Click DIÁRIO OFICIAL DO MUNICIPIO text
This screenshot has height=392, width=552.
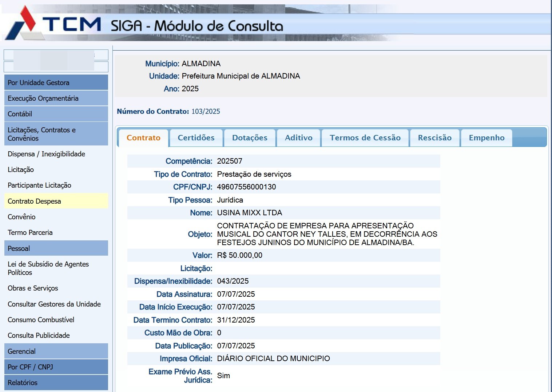(273, 359)
